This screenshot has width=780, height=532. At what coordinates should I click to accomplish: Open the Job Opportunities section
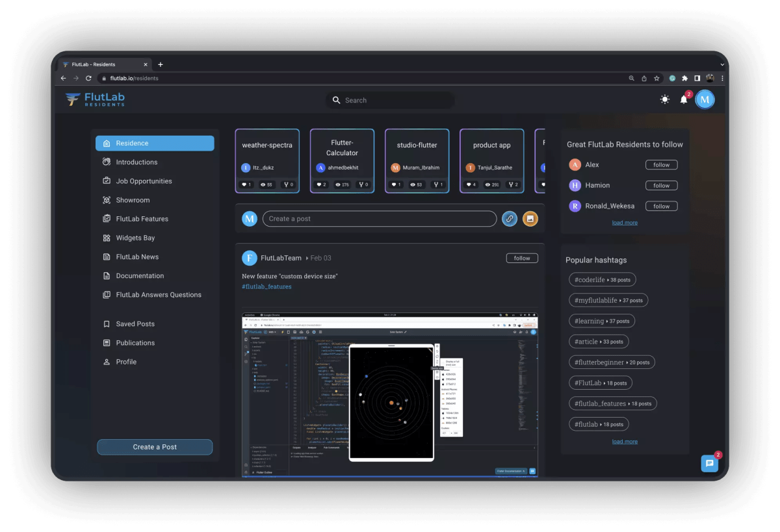tap(144, 181)
